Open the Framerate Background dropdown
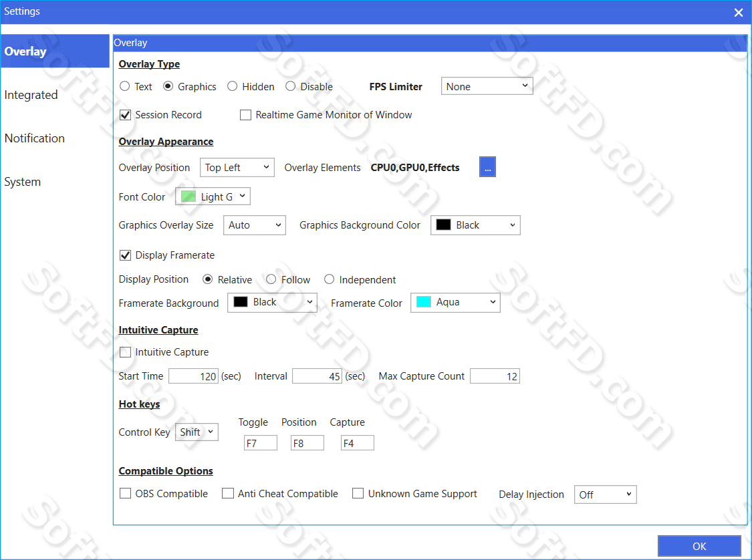752x560 pixels. (272, 302)
